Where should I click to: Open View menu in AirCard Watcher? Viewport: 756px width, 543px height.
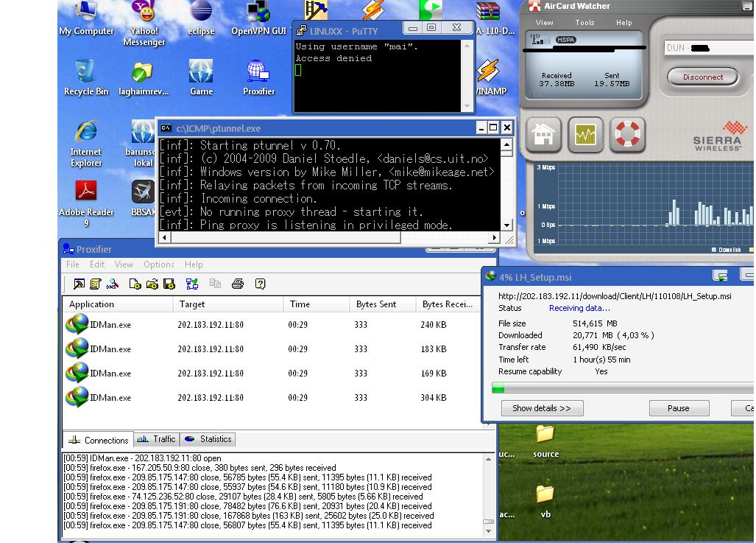click(x=544, y=23)
